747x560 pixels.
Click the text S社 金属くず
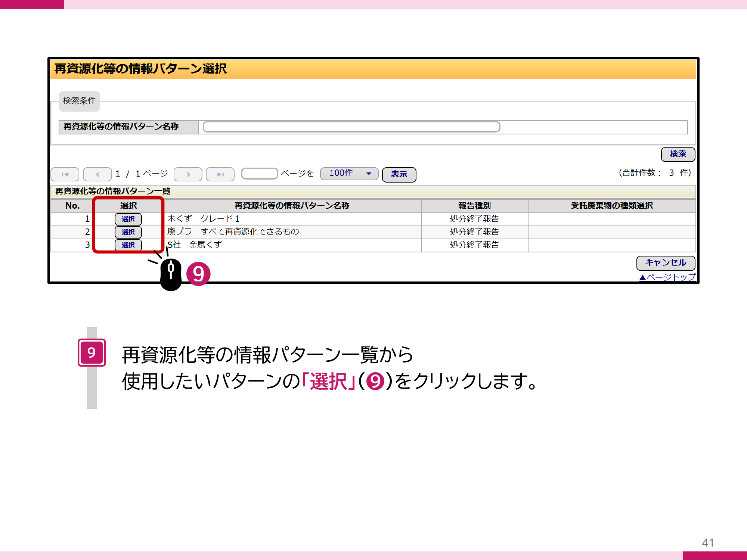(194, 245)
